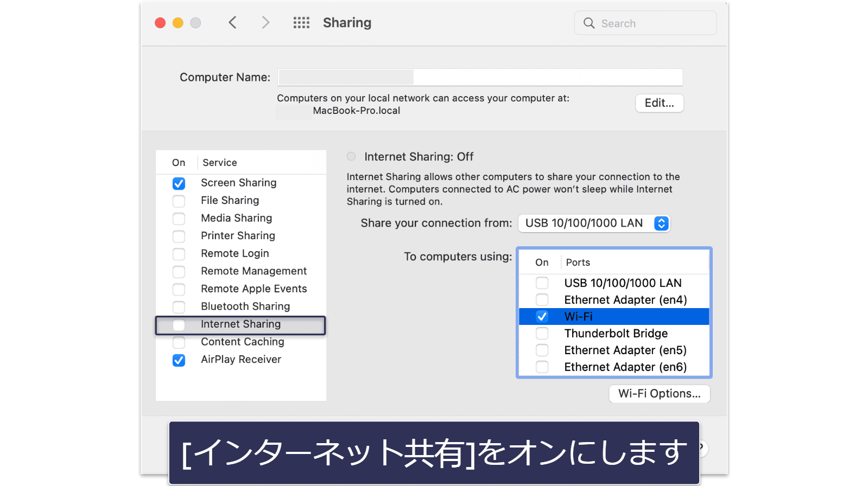Image resolution: width=868 pixels, height=486 pixels.
Task: Select the Internet Sharing service label
Action: pos(240,324)
